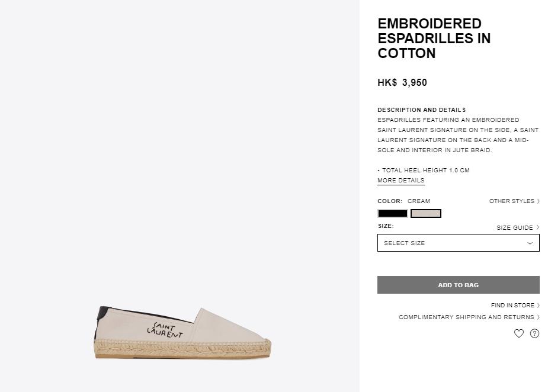Click the Embroidered Espadrilles in Cotton title
The height and width of the screenshot is (392, 548).
[434, 38]
